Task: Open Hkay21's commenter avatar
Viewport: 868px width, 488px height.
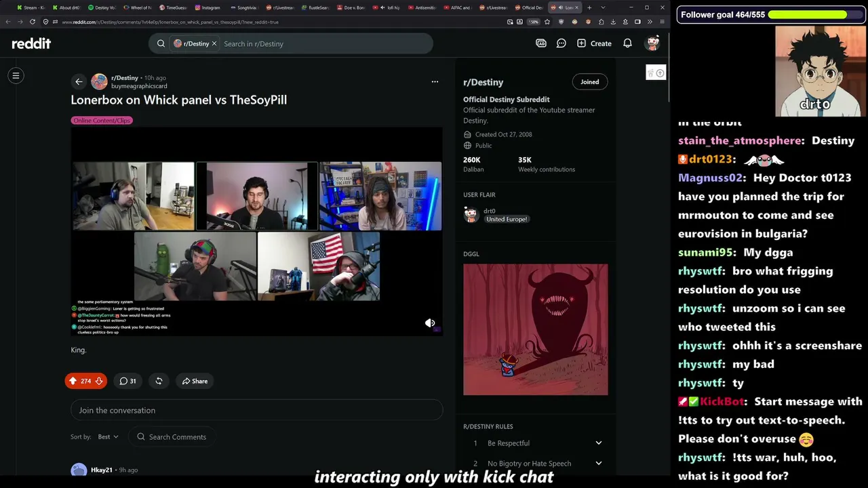Action: 79,470
